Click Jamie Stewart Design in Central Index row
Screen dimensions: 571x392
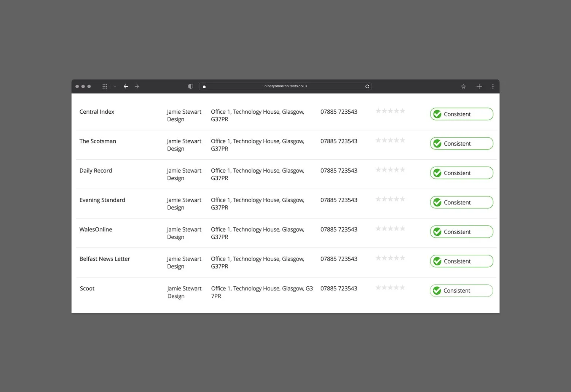(x=184, y=116)
